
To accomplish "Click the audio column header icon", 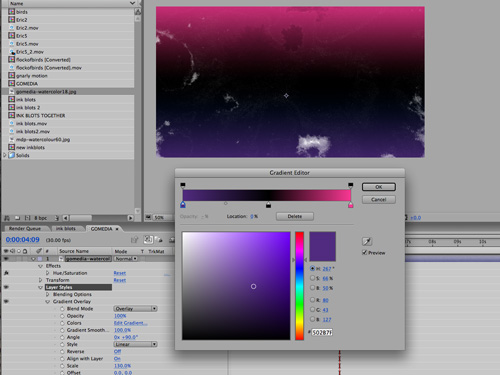I will click(12, 251).
